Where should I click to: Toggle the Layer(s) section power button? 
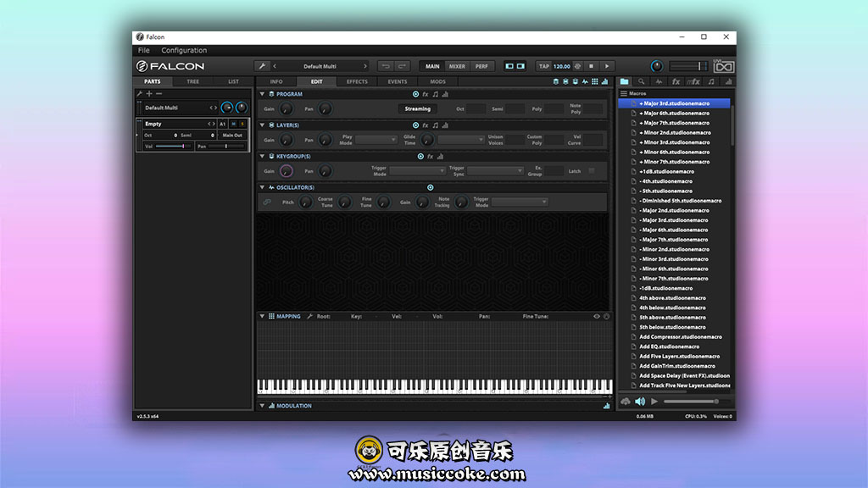(415, 125)
